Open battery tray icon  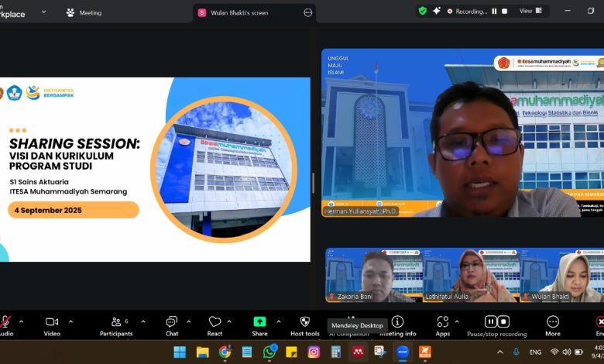579,352
